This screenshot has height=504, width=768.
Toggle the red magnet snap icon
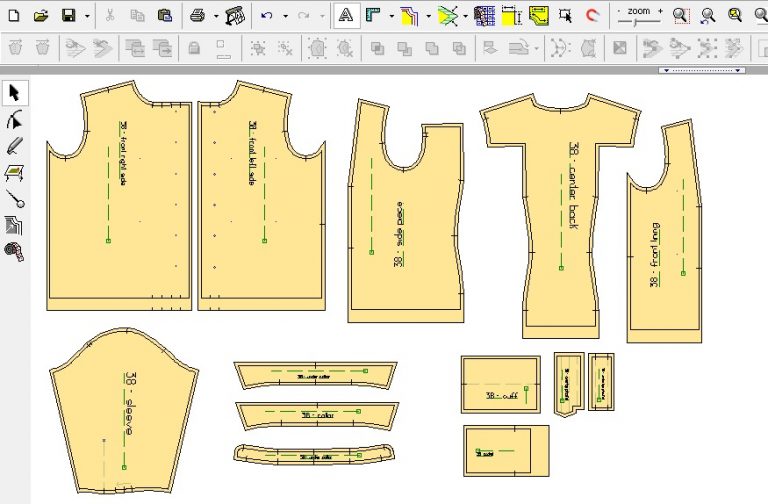(x=593, y=16)
